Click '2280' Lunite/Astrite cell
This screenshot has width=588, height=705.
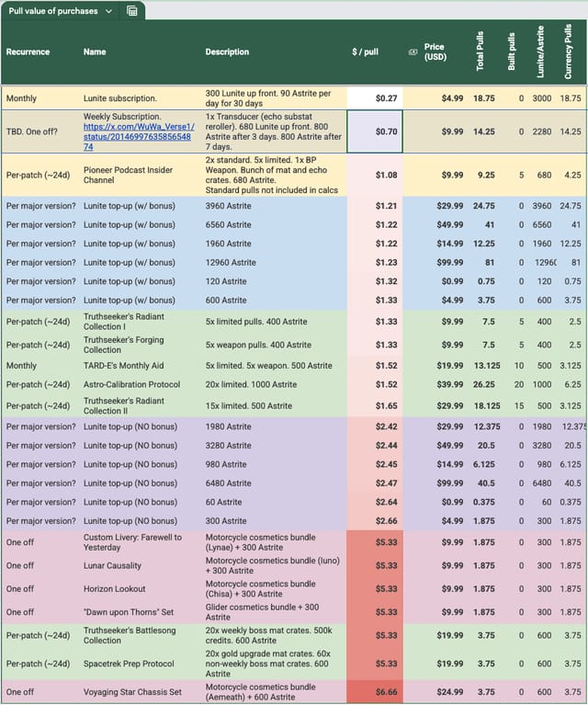[542, 131]
